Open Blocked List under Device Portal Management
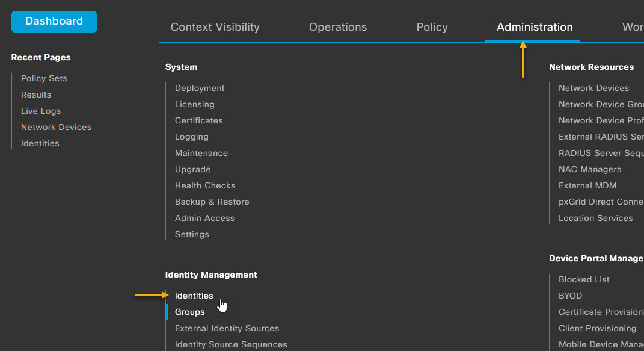644x351 pixels. [x=584, y=279]
